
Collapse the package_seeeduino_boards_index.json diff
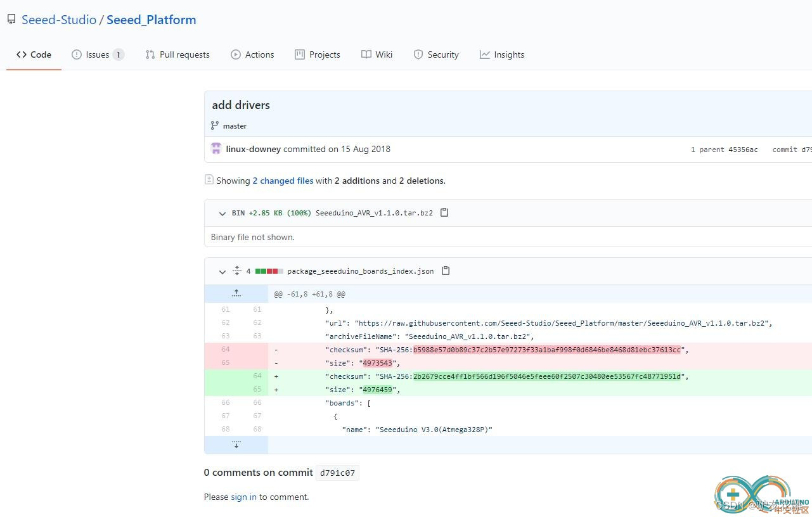tap(222, 271)
